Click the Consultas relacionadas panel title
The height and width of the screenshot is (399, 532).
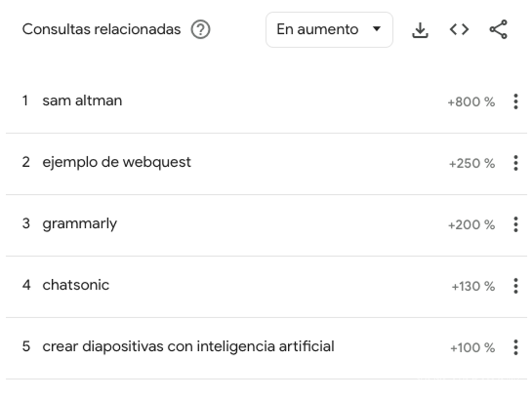[x=102, y=29]
